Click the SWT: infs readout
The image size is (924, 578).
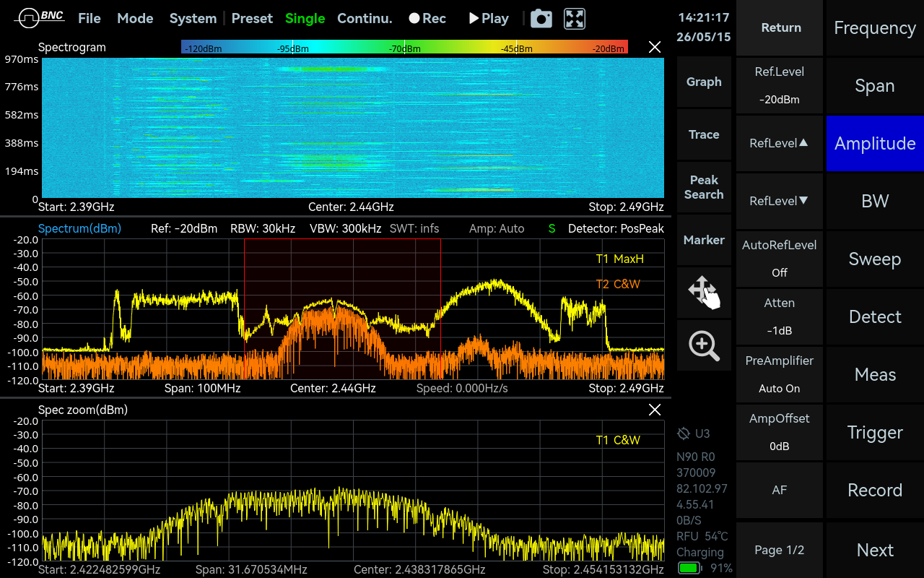click(414, 228)
